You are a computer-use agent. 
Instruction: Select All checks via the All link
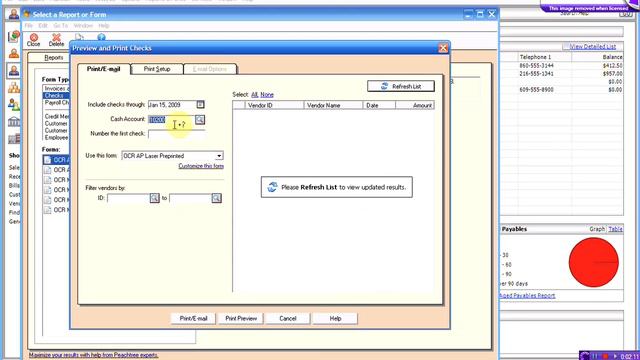(254, 94)
